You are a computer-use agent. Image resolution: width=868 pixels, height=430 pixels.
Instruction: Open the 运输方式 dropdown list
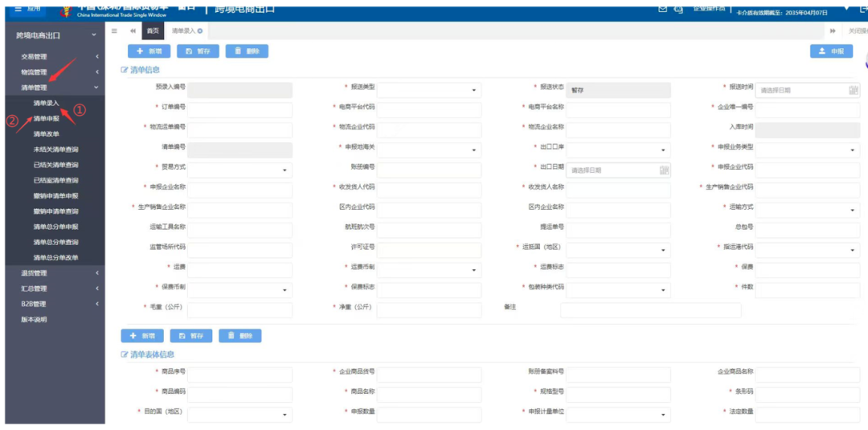tap(808, 210)
